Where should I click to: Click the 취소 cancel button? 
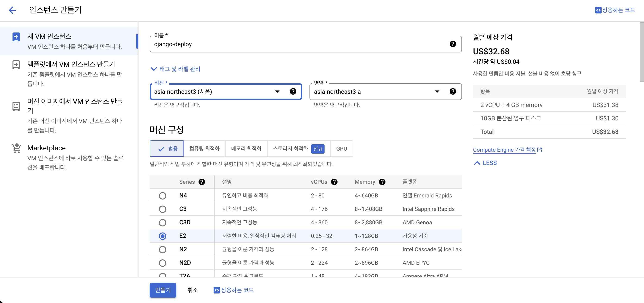tap(193, 290)
